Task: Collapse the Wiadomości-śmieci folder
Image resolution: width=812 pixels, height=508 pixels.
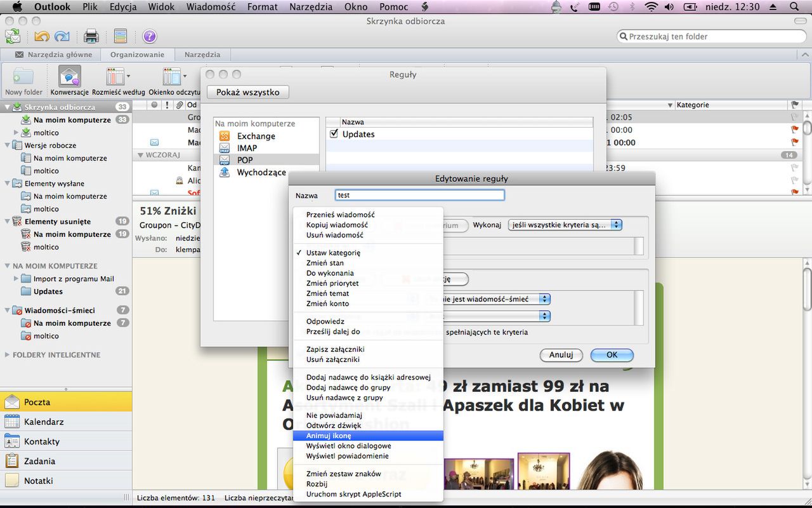Action: pyautogui.click(x=8, y=311)
